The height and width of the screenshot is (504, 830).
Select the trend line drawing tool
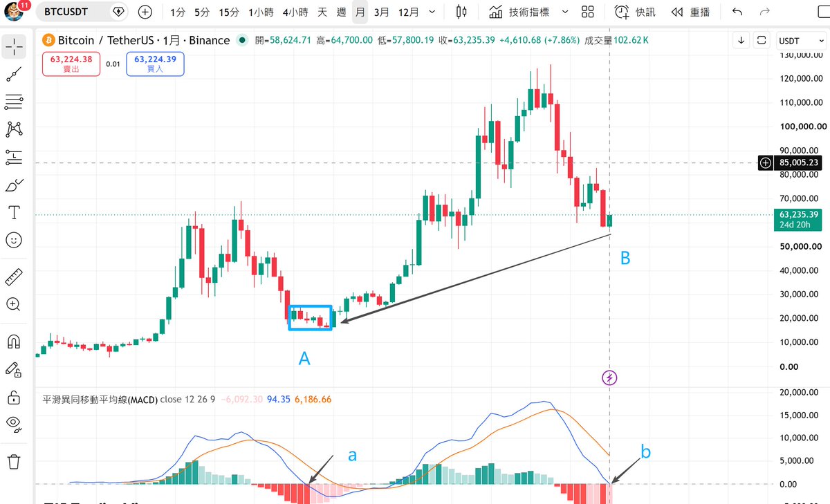click(x=14, y=73)
